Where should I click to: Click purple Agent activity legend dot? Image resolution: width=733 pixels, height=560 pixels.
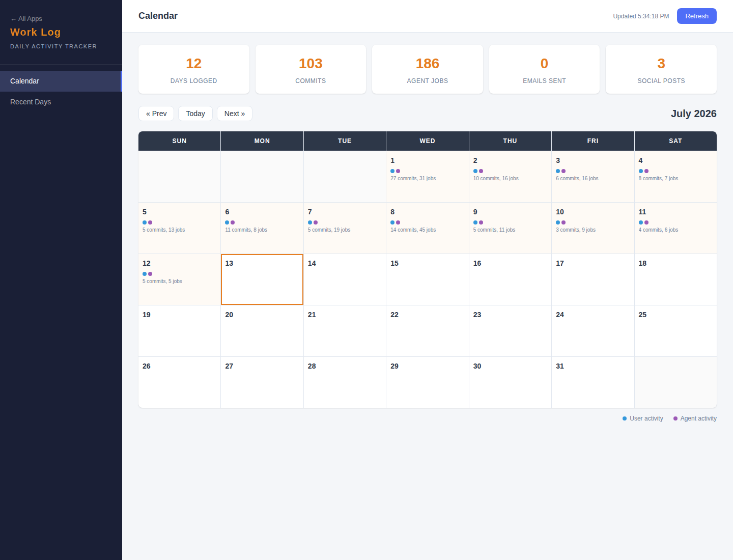click(675, 418)
